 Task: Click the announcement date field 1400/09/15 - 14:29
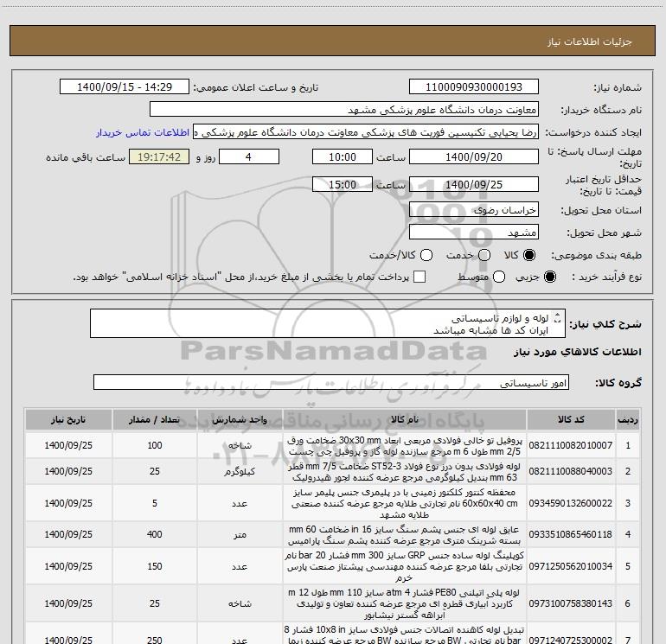point(125,87)
